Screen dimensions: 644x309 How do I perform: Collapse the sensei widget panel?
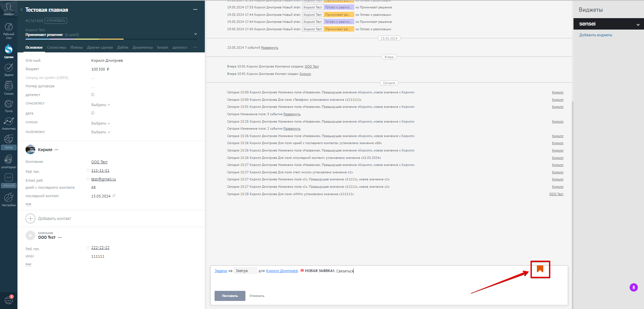[x=638, y=25]
